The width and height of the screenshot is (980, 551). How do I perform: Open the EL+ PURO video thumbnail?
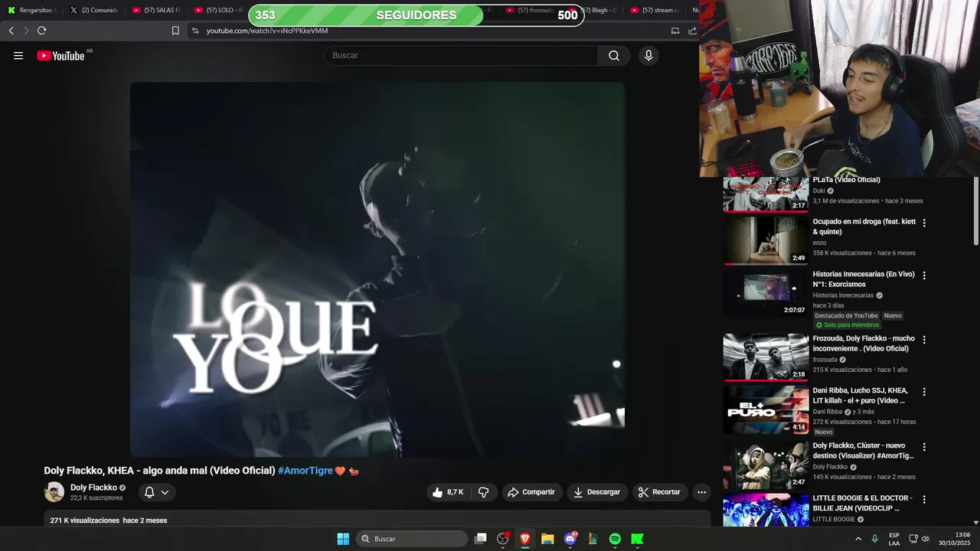(x=766, y=409)
